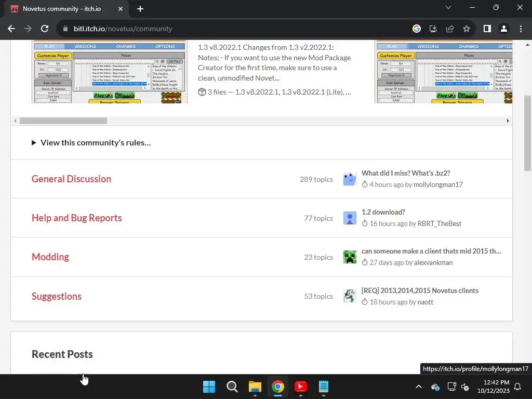This screenshot has width=532, height=399.
Task: Click '289 topics' count text
Action: [316, 179]
